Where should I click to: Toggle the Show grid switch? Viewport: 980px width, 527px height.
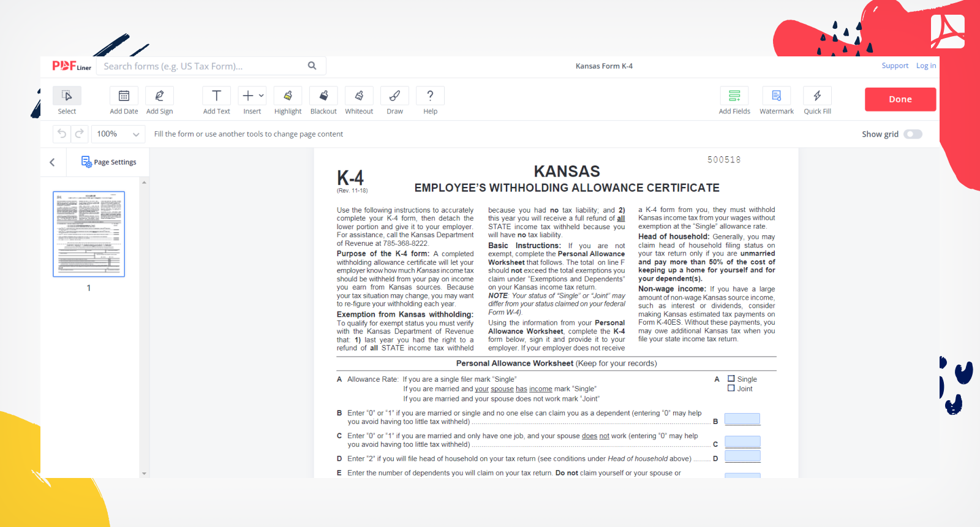(913, 134)
